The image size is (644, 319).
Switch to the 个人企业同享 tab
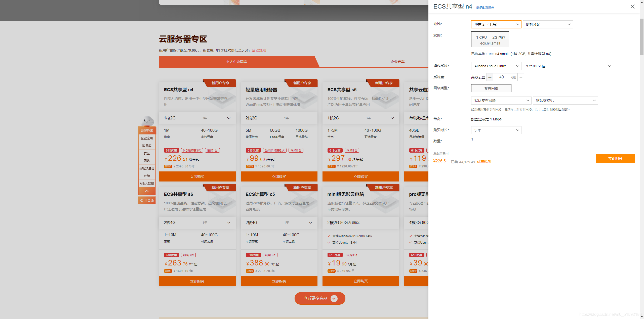(236, 62)
